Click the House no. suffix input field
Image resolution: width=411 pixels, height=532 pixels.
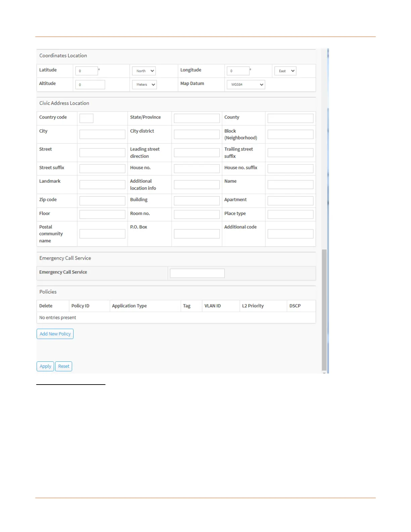coord(290,169)
